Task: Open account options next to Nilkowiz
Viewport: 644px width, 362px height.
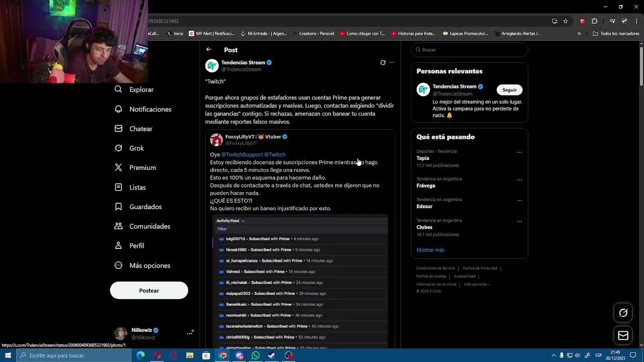Action: coord(190,333)
